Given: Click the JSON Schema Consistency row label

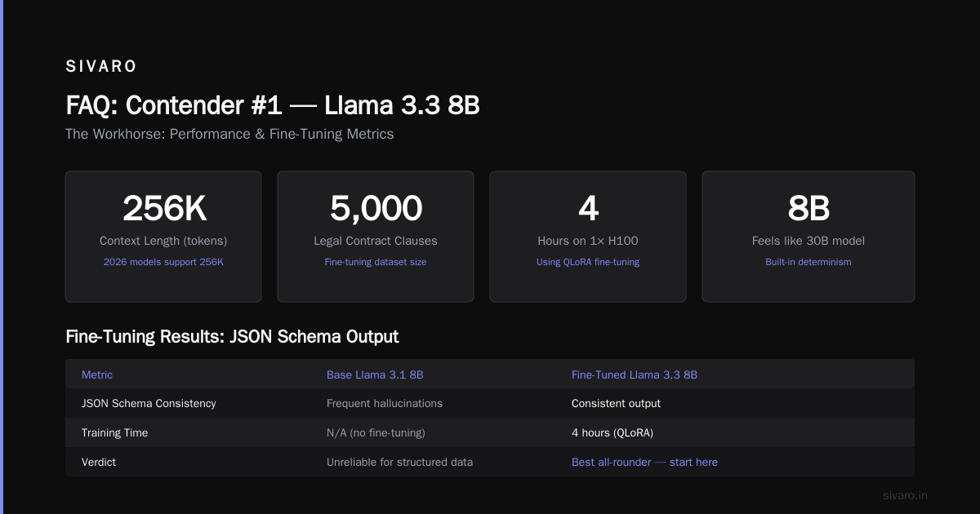Looking at the screenshot, I should coord(149,403).
